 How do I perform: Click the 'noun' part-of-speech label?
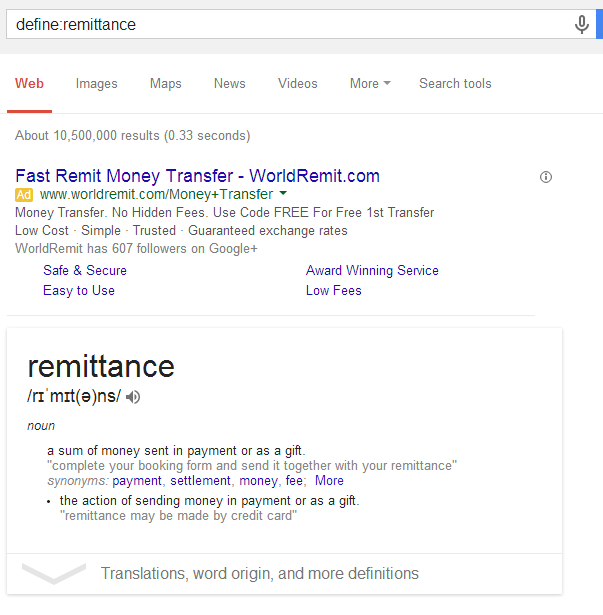(41, 426)
